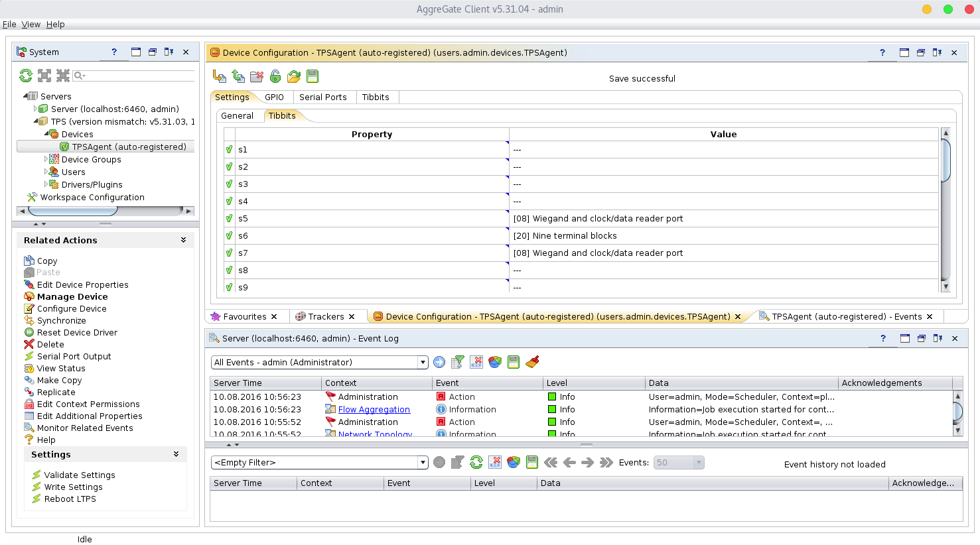Switch to the Favourites tab
The width and height of the screenshot is (980, 545).
tap(245, 316)
